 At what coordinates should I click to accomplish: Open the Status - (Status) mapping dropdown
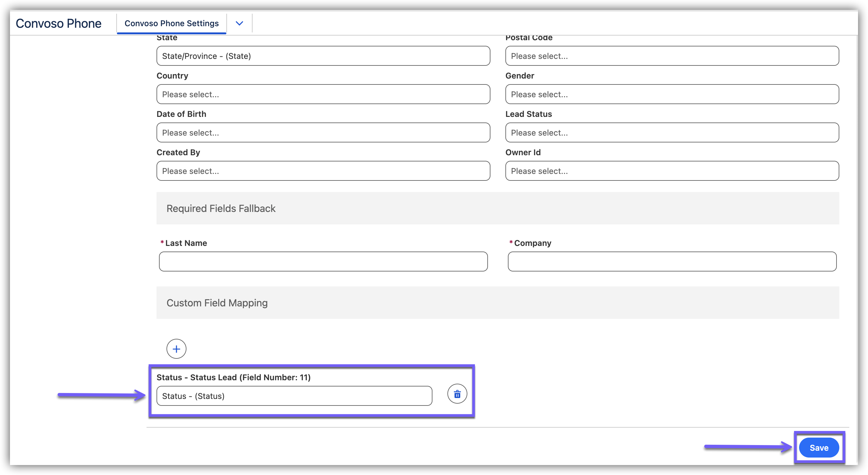(x=294, y=396)
